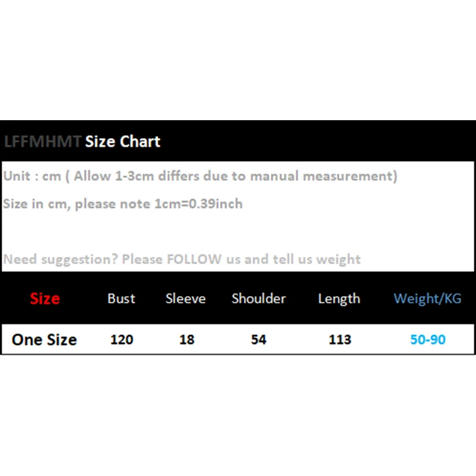This screenshot has width=476, height=476.
Task: Click the 1cm=0.39inch conversion note
Action: pyautogui.click(x=123, y=203)
